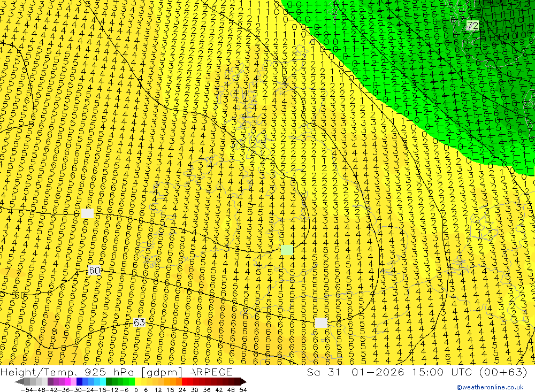The image size is (535, 392).
Task: Click the -54 value on the legend
Action: click(x=27, y=390)
